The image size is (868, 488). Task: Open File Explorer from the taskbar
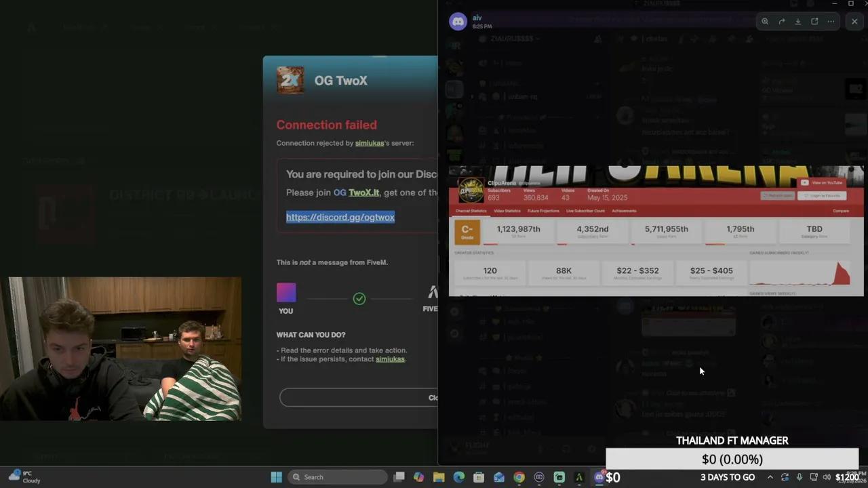439,477
